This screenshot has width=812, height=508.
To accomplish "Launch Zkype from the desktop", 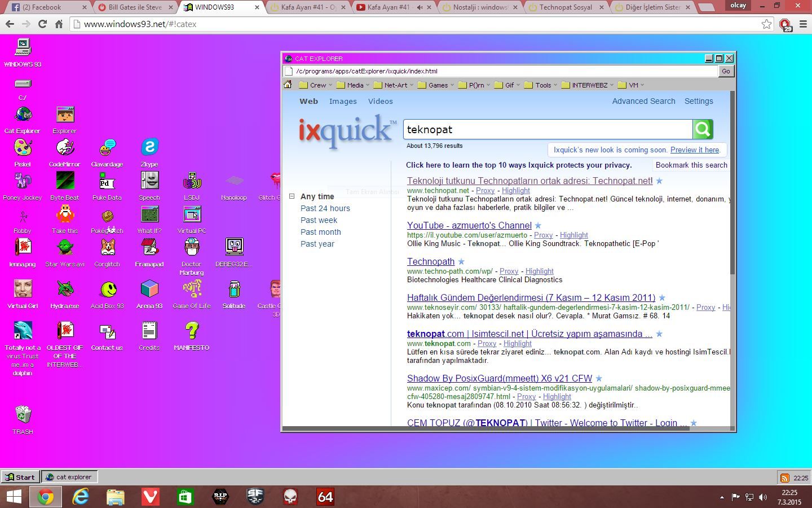I will coord(149,153).
